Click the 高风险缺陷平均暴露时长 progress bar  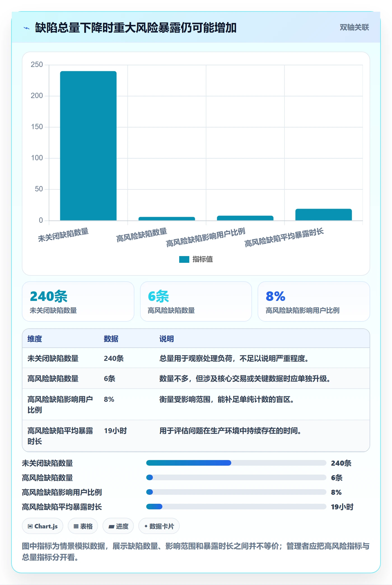(236, 507)
